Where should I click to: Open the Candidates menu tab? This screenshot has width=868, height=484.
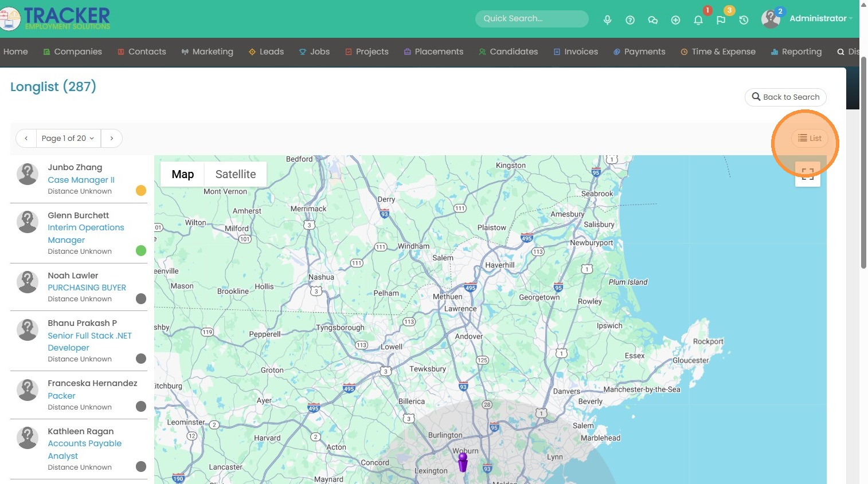(508, 52)
